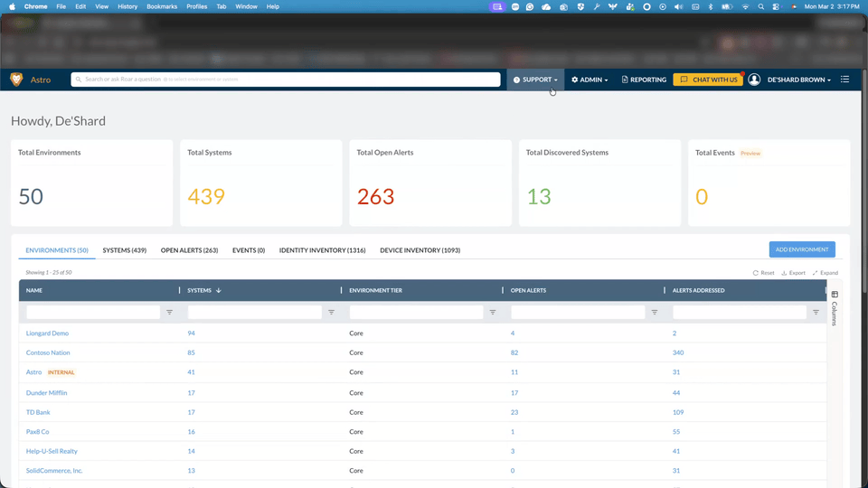This screenshot has height=488, width=868.
Task: Click the Astro lion logo icon
Action: point(16,80)
